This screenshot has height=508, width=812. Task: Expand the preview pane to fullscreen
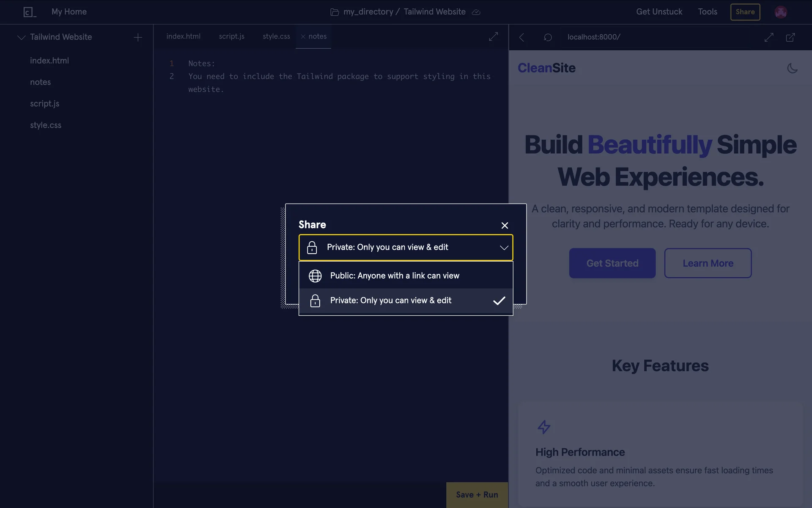coord(769,37)
